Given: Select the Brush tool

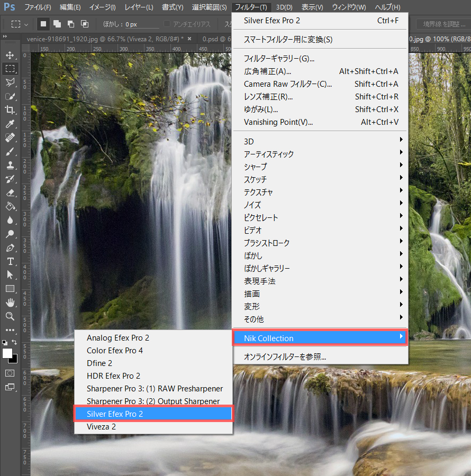Looking at the screenshot, I should [10, 151].
